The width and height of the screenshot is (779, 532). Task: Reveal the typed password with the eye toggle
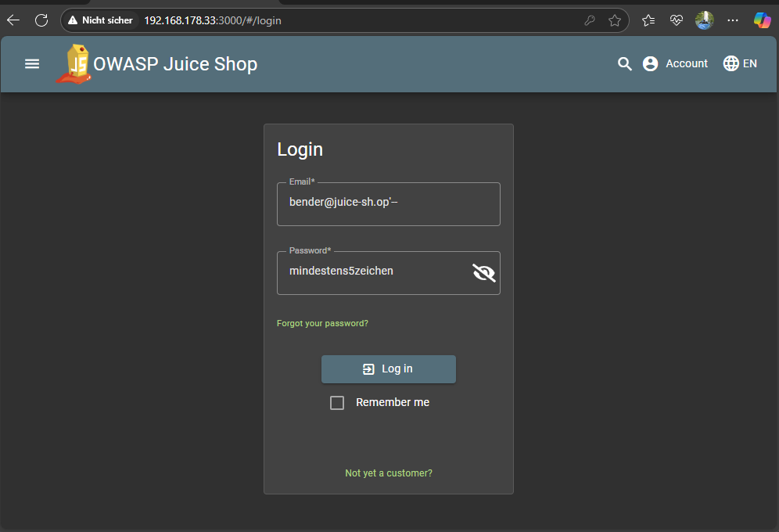[483, 272]
